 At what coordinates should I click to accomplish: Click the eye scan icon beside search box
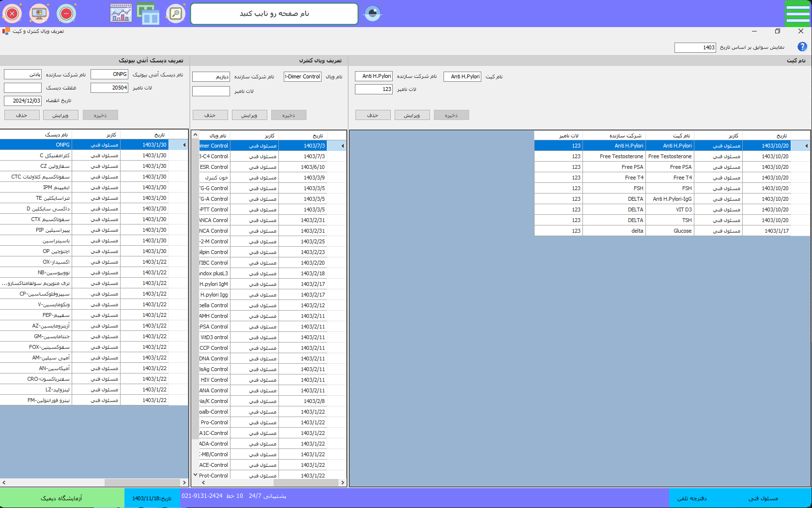pos(372,14)
